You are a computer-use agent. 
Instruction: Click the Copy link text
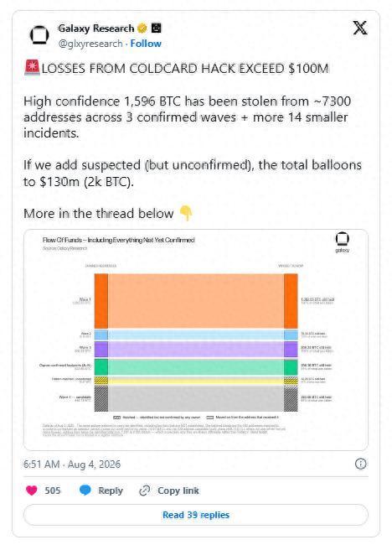pos(178,490)
